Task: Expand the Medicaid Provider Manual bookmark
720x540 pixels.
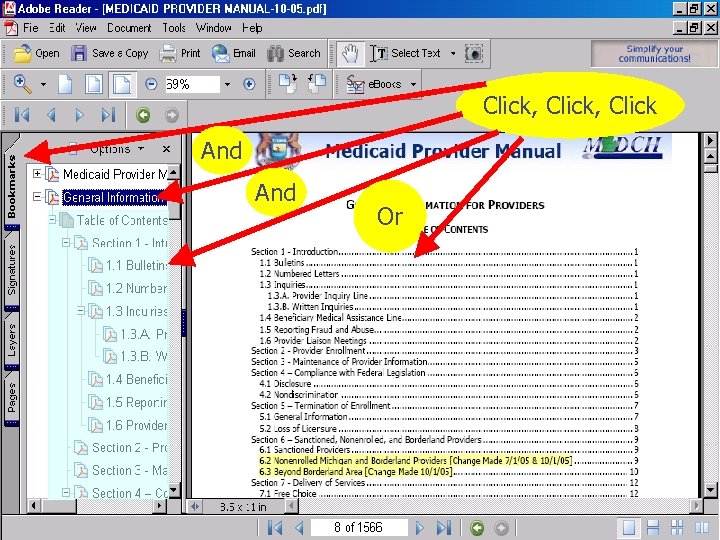Action: point(37,174)
